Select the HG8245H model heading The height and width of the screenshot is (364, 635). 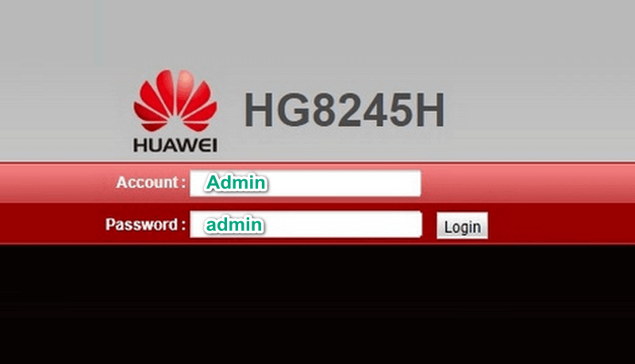(x=344, y=110)
